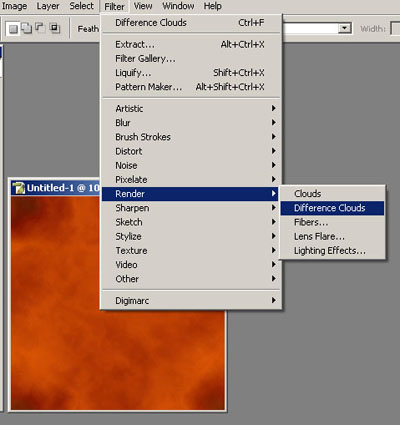Select the Intersect with selection icon
Image resolution: width=400 pixels, height=425 pixels.
[54, 28]
